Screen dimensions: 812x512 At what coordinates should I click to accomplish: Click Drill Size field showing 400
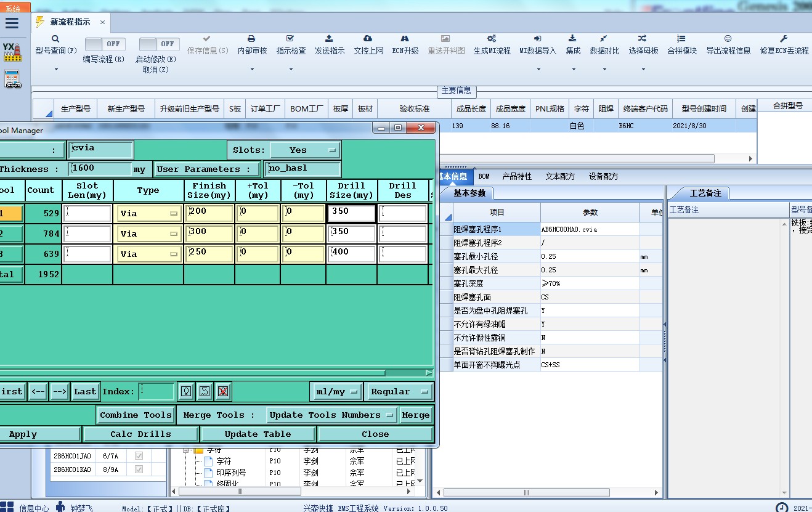[352, 254]
